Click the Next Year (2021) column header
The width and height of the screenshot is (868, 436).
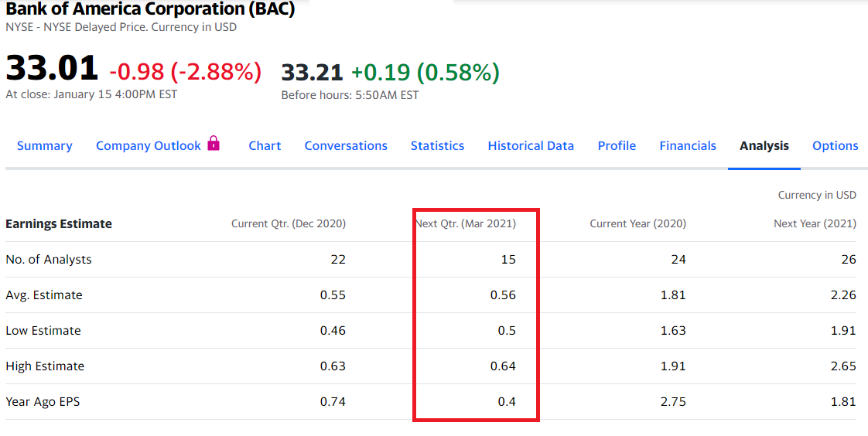click(815, 223)
